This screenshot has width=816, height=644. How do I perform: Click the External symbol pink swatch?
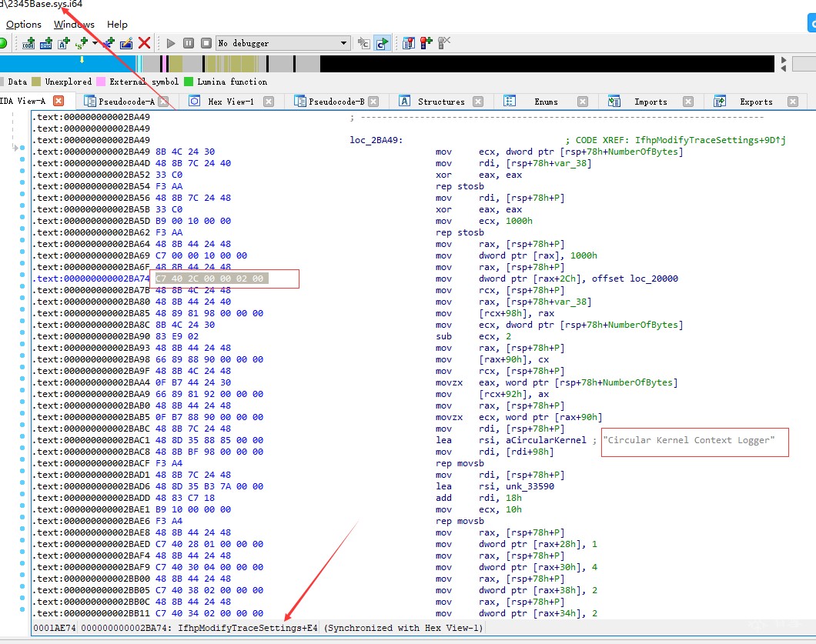(x=100, y=82)
